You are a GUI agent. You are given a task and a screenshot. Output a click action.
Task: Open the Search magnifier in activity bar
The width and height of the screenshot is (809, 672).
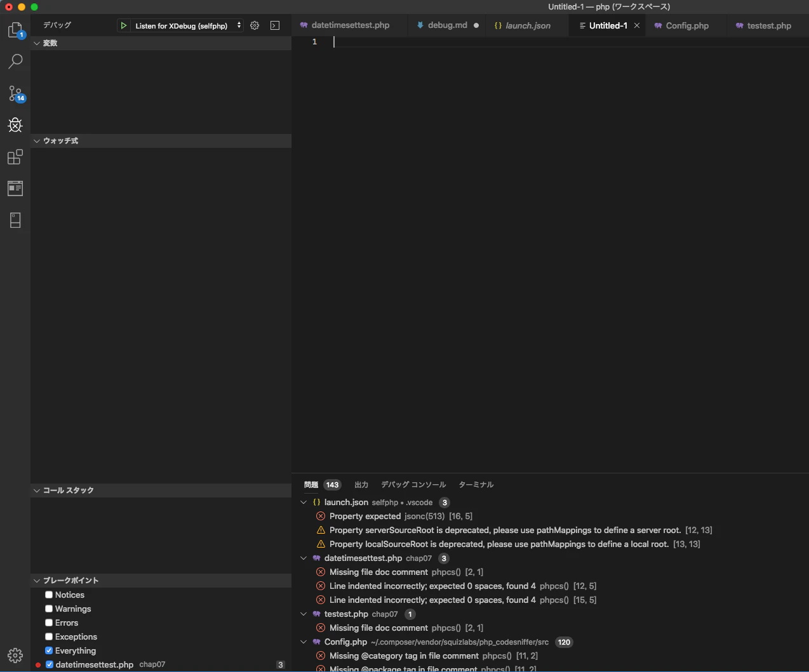15,62
